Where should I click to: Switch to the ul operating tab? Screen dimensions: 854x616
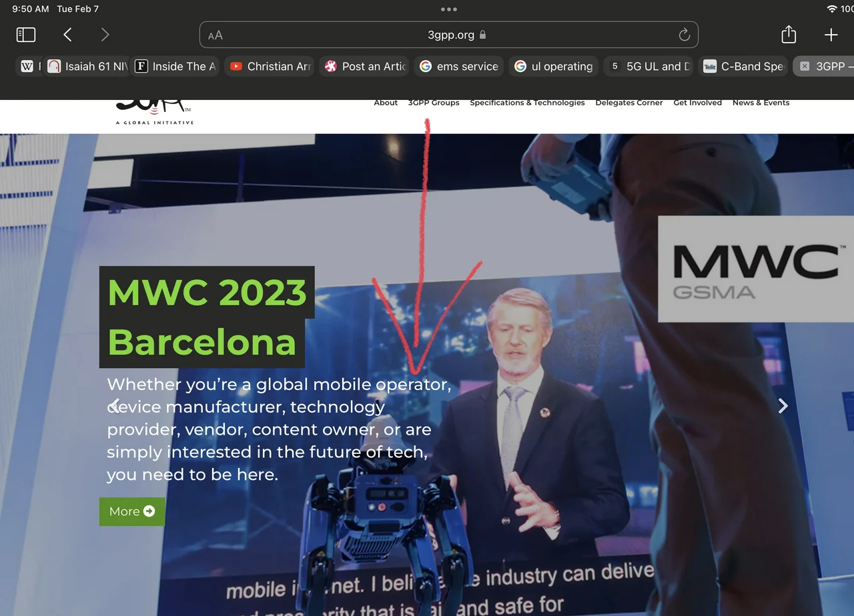(x=554, y=66)
